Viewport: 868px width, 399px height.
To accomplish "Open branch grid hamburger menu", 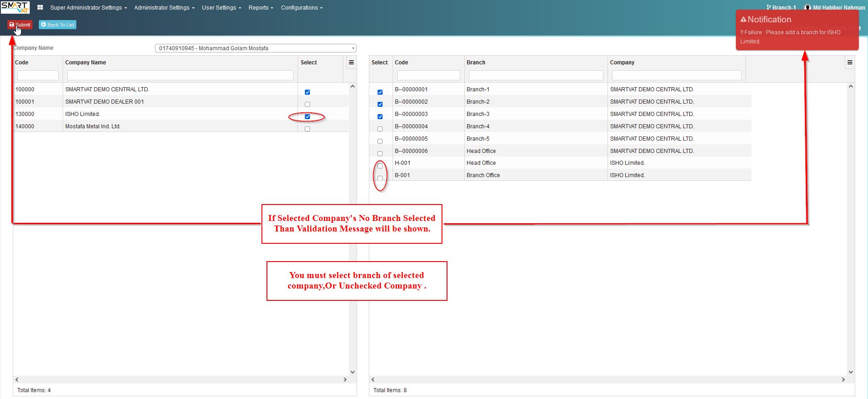I will pos(850,63).
